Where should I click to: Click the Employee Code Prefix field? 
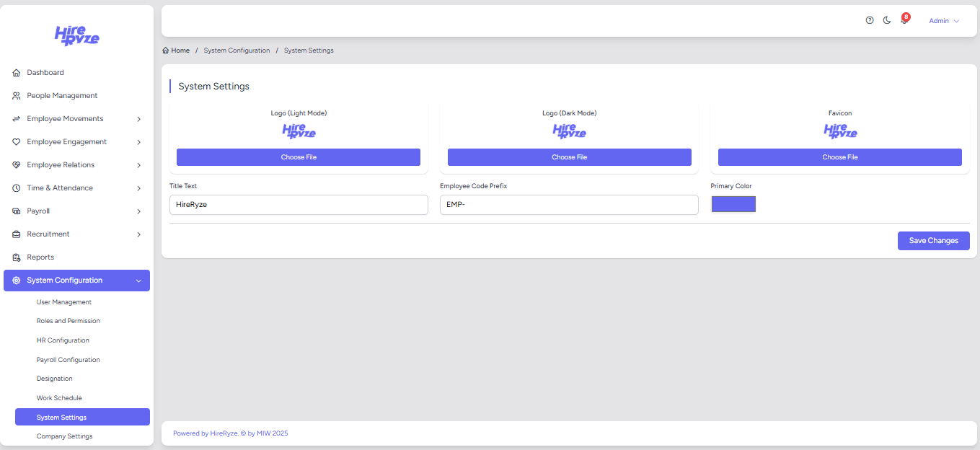point(569,205)
